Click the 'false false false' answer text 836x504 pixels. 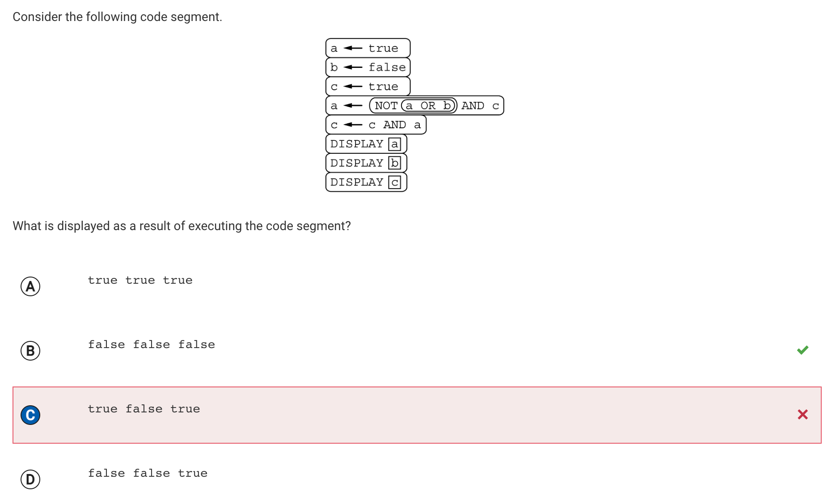tap(151, 344)
